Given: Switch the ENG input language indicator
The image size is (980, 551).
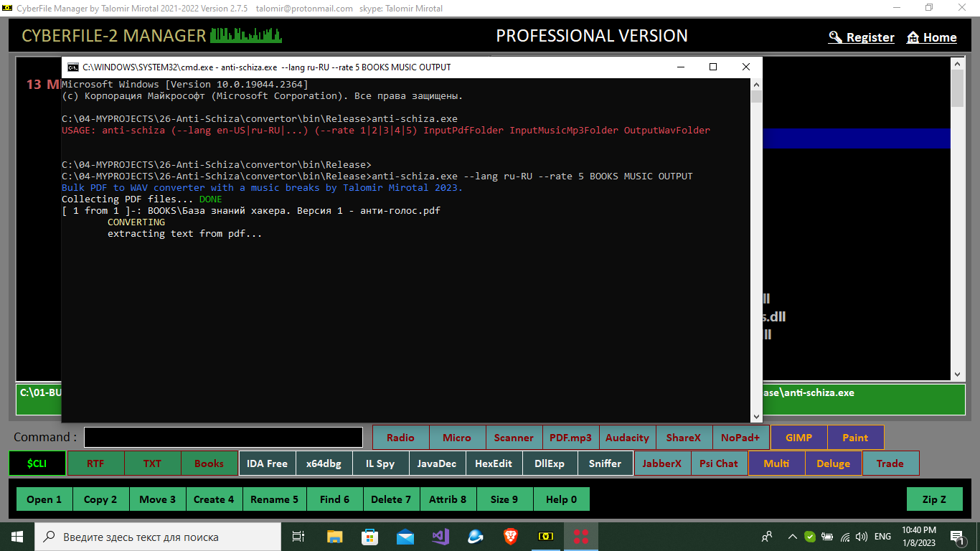Looking at the screenshot, I should pos(882,537).
